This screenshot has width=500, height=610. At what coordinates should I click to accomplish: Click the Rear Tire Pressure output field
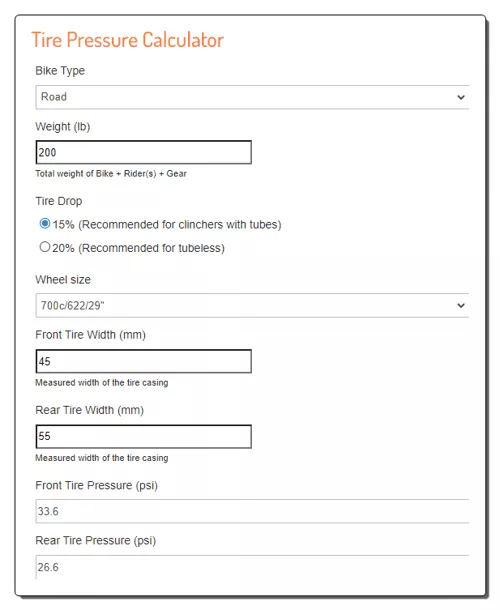click(x=252, y=567)
